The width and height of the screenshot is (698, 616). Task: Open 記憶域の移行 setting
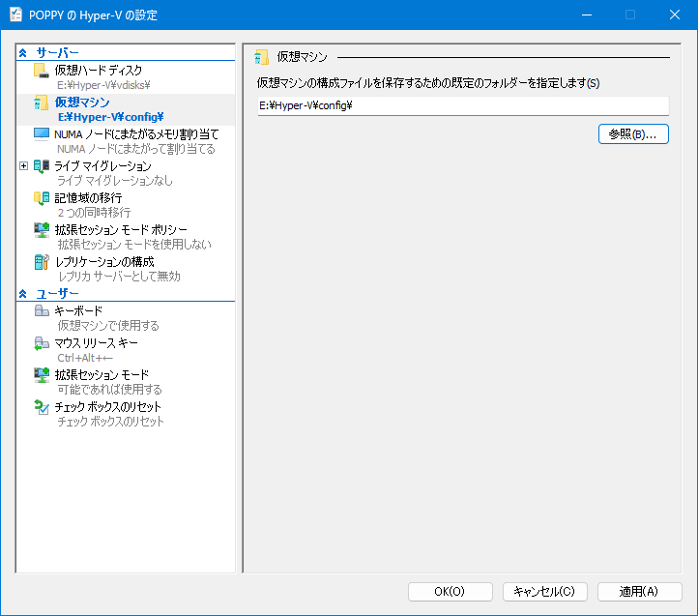click(88, 198)
